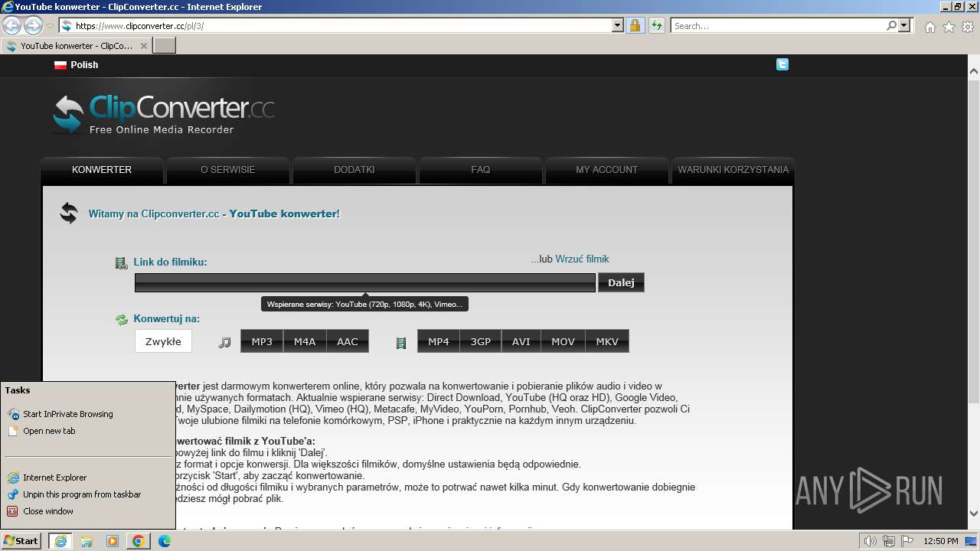
Task: Open the browser Home icon
Action: (929, 27)
